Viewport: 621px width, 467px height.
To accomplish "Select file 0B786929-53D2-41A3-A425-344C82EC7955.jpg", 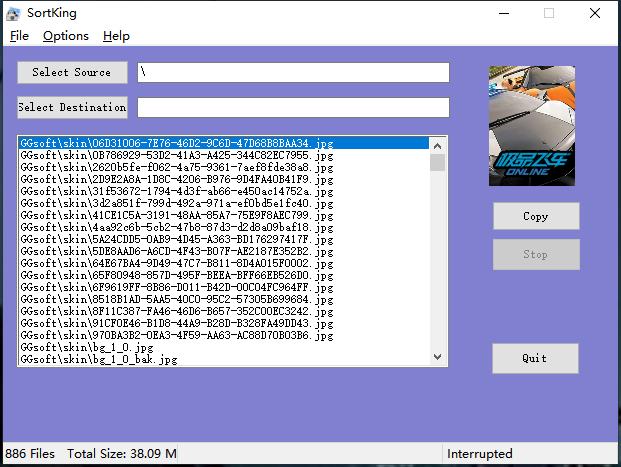I will 224,155.
